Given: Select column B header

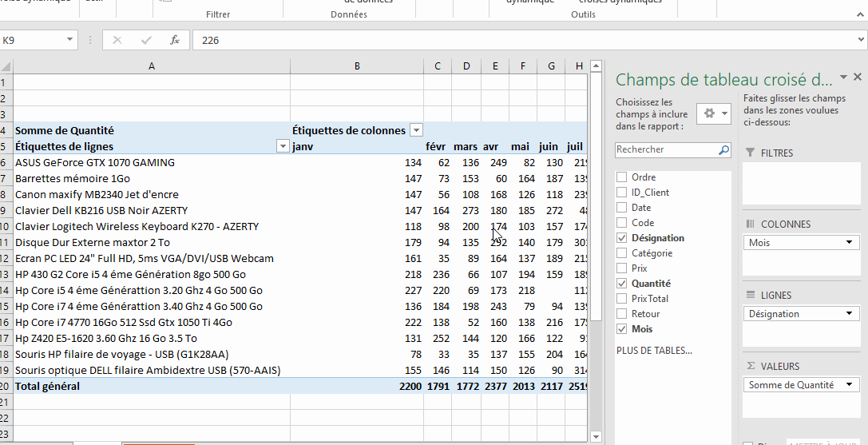Looking at the screenshot, I should pyautogui.click(x=357, y=66).
